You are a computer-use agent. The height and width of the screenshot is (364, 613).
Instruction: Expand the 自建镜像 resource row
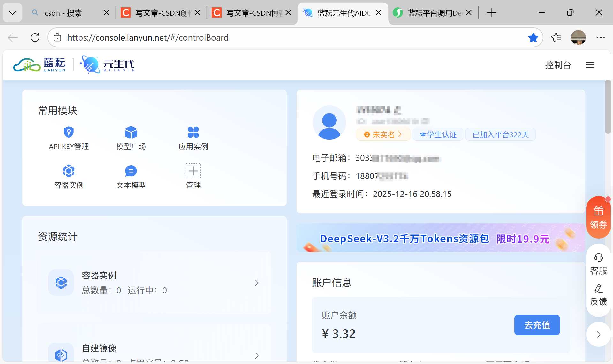(x=257, y=355)
